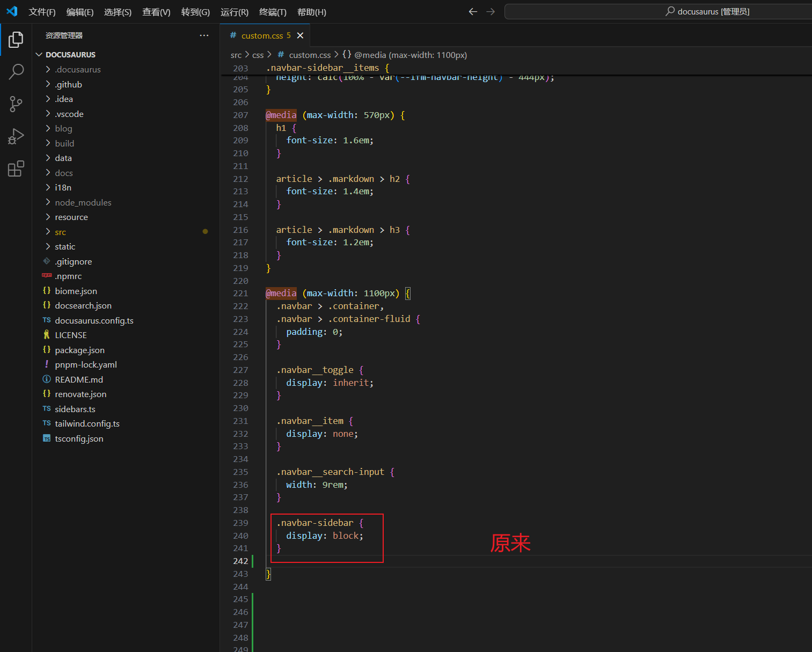
Task: Open the Search view icon
Action: pos(16,71)
